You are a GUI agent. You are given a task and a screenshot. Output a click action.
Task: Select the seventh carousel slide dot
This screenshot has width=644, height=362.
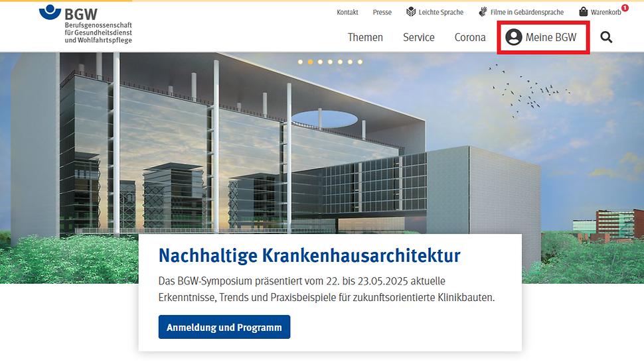(360, 62)
